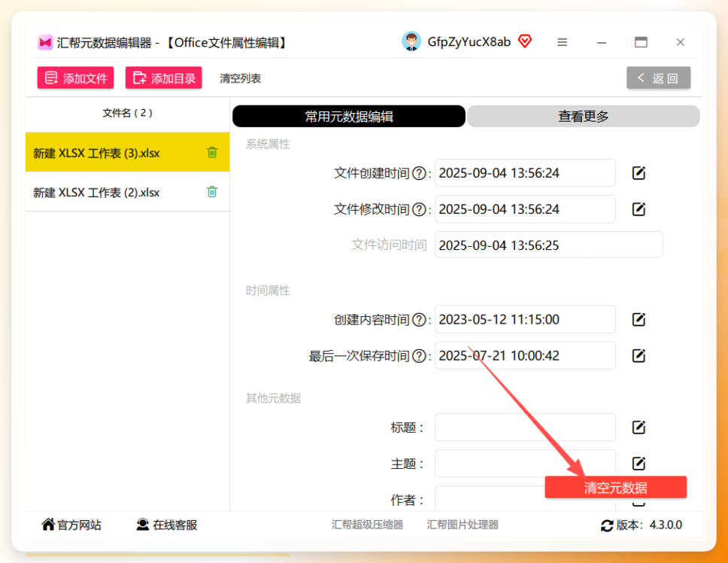Click the 版本: 4.3.0.0 version text
The width and height of the screenshot is (728, 563).
(x=649, y=525)
